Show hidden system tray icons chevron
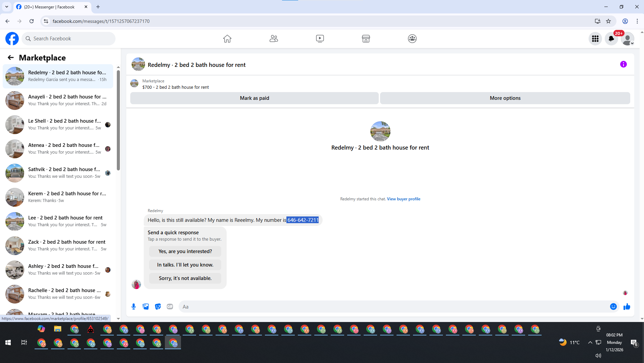This screenshot has height=363, width=644. pyautogui.click(x=590, y=342)
